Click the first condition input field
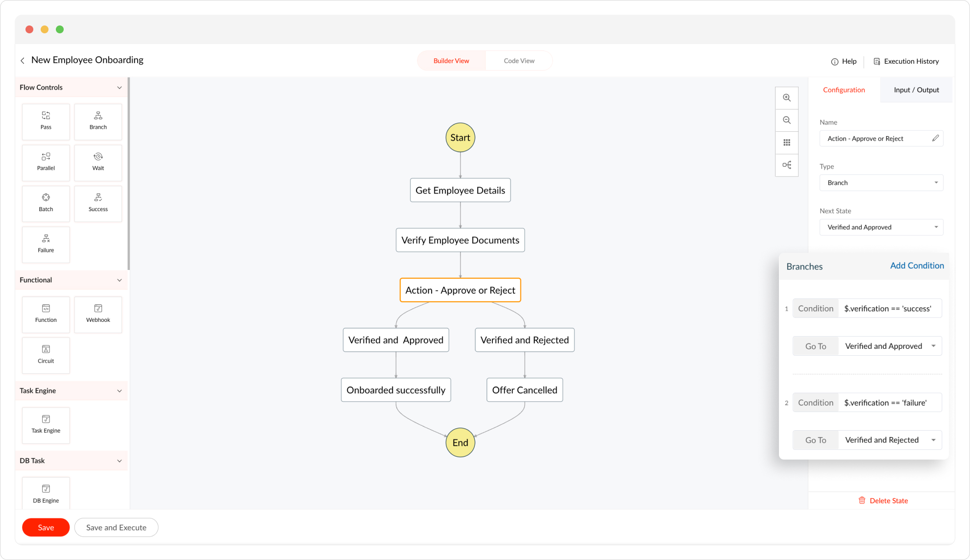This screenshot has width=970, height=560. [x=889, y=309]
